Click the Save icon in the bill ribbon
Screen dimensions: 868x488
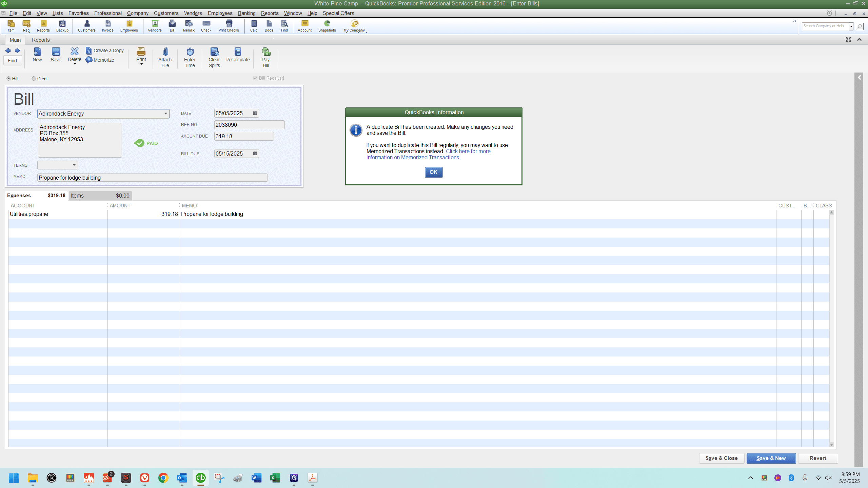click(56, 55)
